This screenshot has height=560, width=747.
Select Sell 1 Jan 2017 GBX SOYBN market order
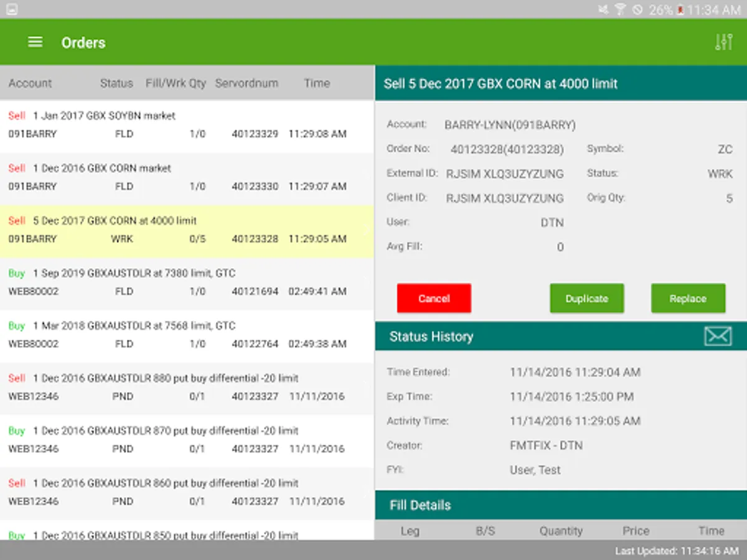tap(187, 126)
